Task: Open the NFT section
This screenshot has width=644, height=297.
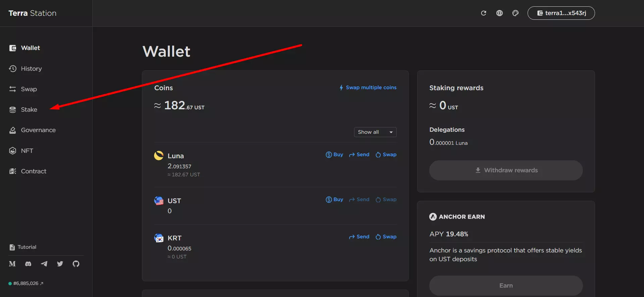Action: [21, 151]
